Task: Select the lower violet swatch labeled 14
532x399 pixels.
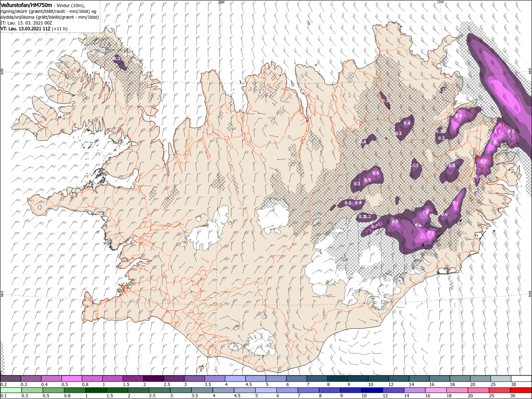Action: tap(415, 390)
